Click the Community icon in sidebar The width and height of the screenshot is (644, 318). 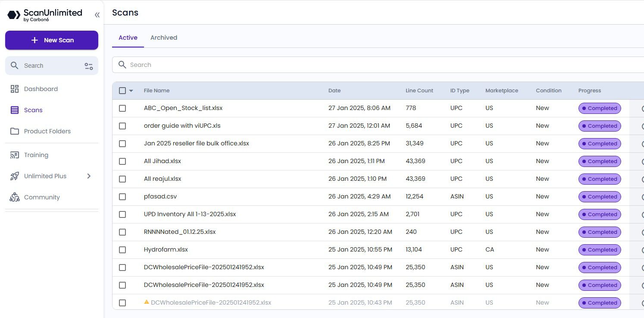tap(15, 197)
